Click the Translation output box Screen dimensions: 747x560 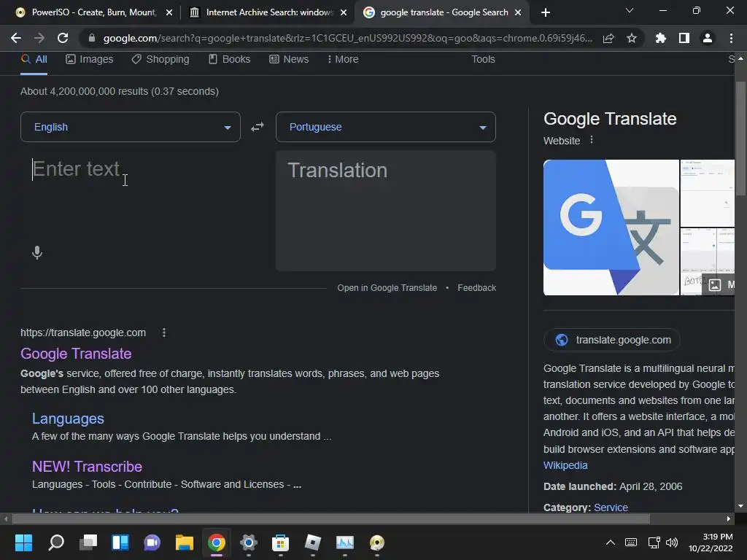pos(386,211)
